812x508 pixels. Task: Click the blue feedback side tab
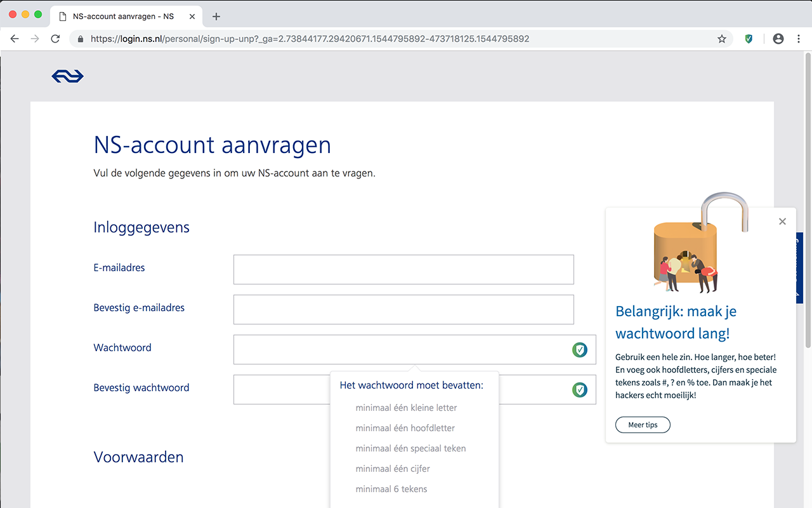click(799, 267)
